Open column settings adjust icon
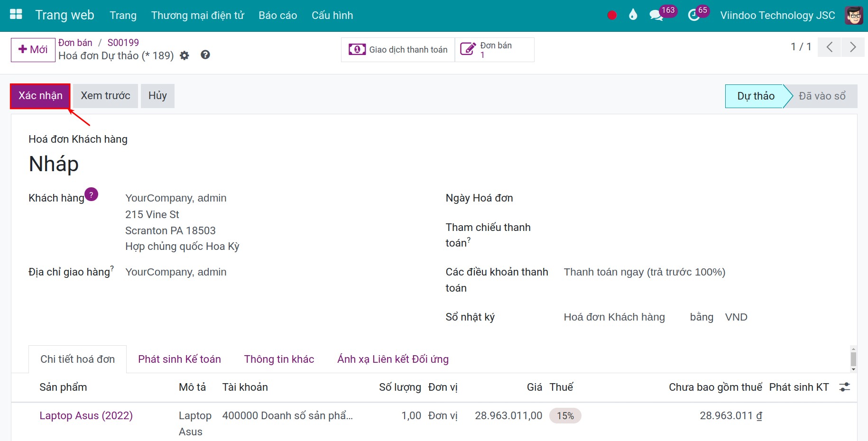The height and width of the screenshot is (441, 868). click(x=845, y=387)
